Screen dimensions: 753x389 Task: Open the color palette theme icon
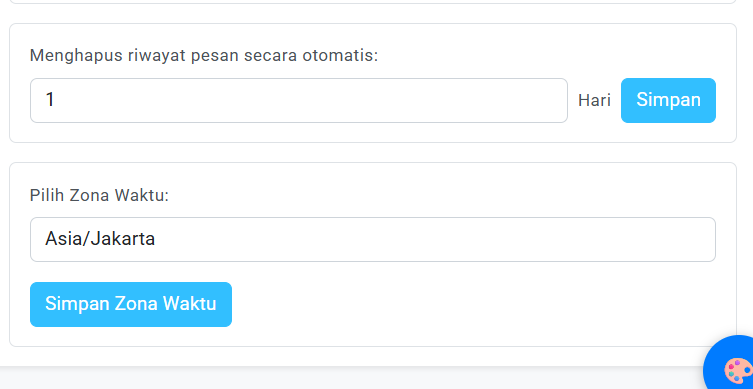pos(739,371)
